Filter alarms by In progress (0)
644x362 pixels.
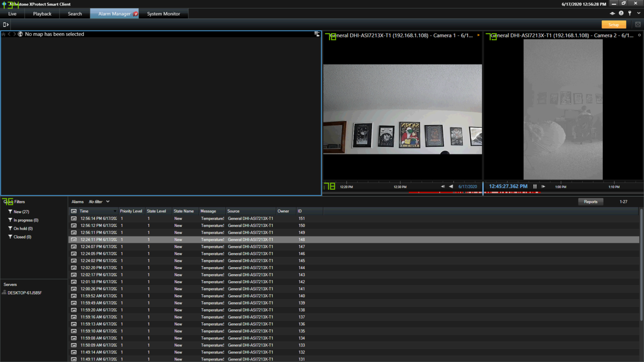(23, 220)
